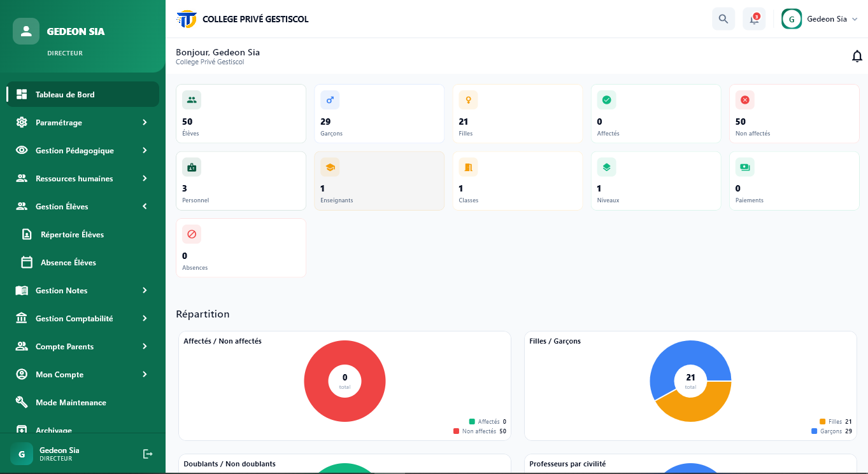This screenshot has height=474, width=868.
Task: Click the search magnifier icon in header
Action: pyautogui.click(x=723, y=19)
